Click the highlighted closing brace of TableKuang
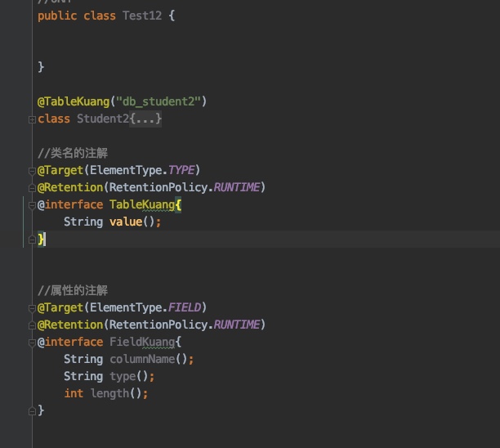This screenshot has height=448, width=500. click(x=42, y=239)
